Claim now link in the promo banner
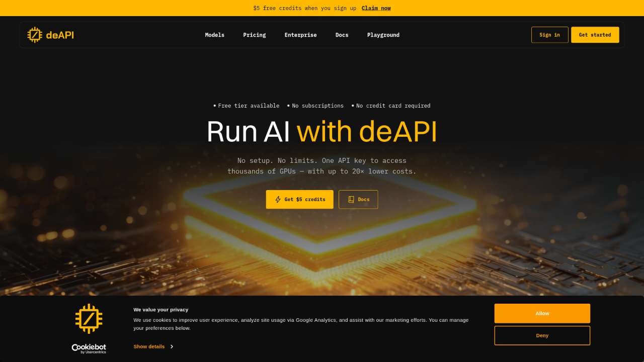Screen dimensions: 644x362 376,8
